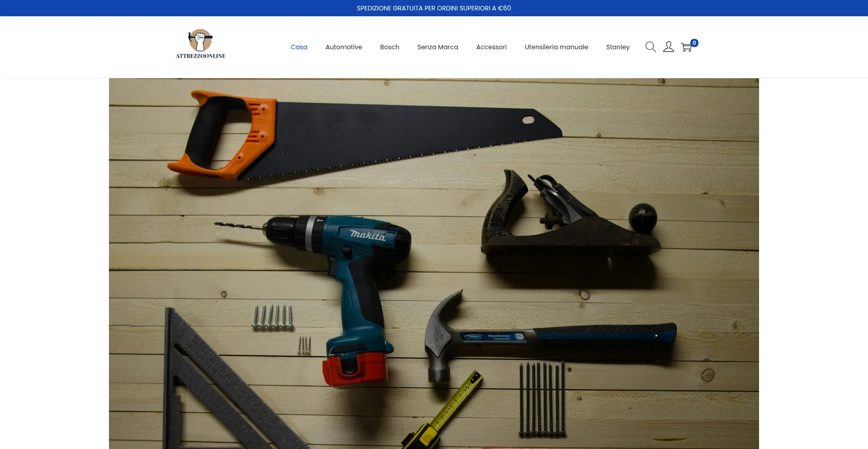
Task: Browse the Accessori category
Action: [x=491, y=47]
